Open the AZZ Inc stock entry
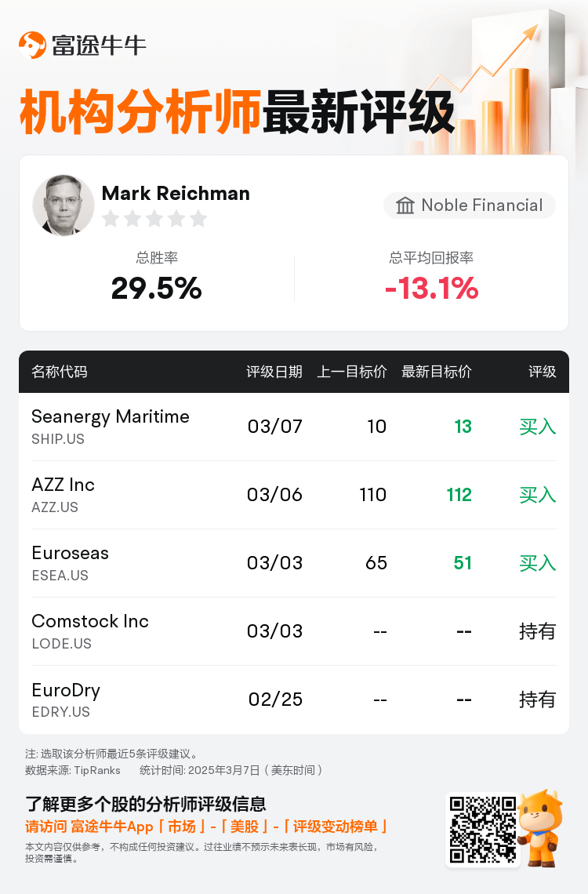 (x=293, y=495)
